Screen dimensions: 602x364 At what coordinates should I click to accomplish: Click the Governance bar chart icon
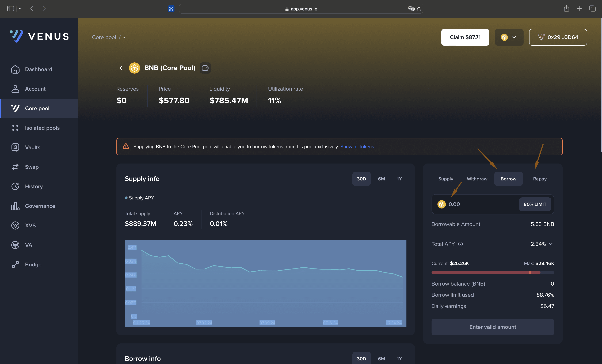pos(15,206)
